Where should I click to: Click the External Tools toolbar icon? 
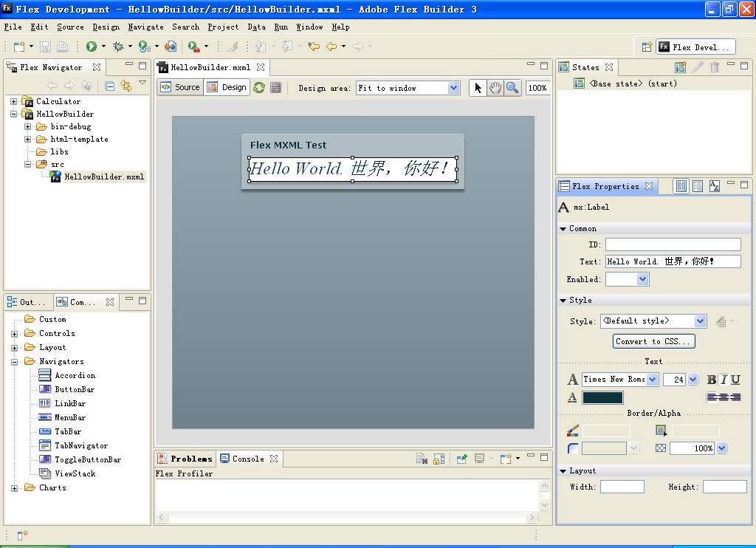click(x=194, y=47)
